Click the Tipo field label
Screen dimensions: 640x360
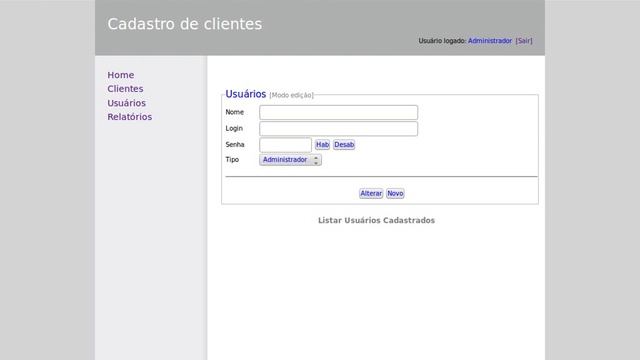pos(232,160)
